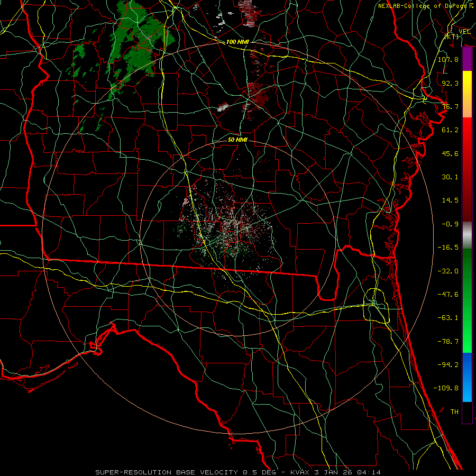Click the blue segment of the color bar

467,377
